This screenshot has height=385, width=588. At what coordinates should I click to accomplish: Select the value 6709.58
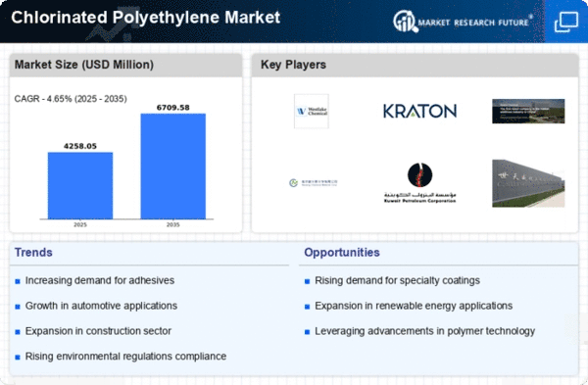coord(172,108)
